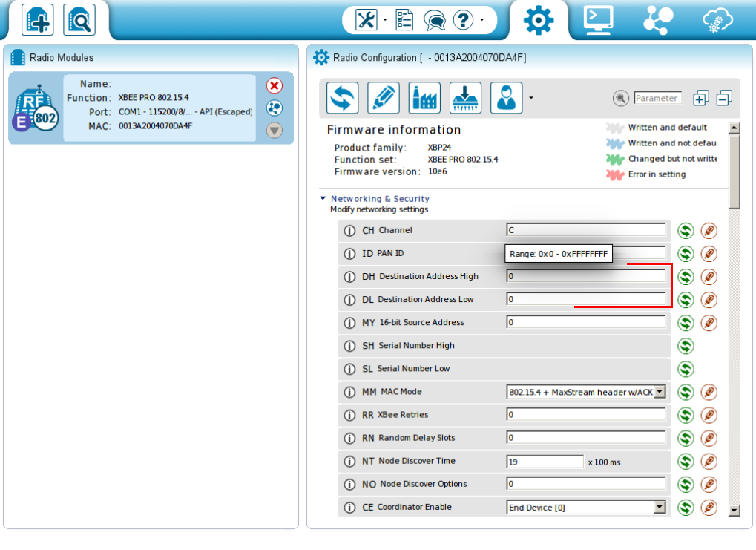Image resolution: width=756 pixels, height=550 pixels.
Task: Write the ID PAN ID setting
Action: click(x=709, y=254)
